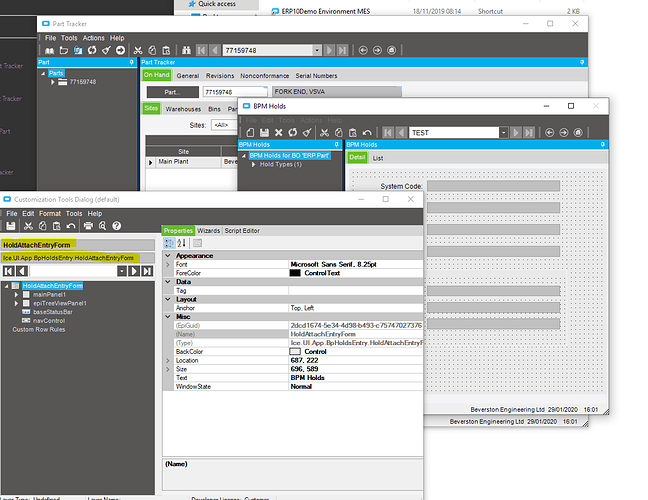
Task: Click Save icon in Customization Tools toolbar
Action: (x=11, y=226)
